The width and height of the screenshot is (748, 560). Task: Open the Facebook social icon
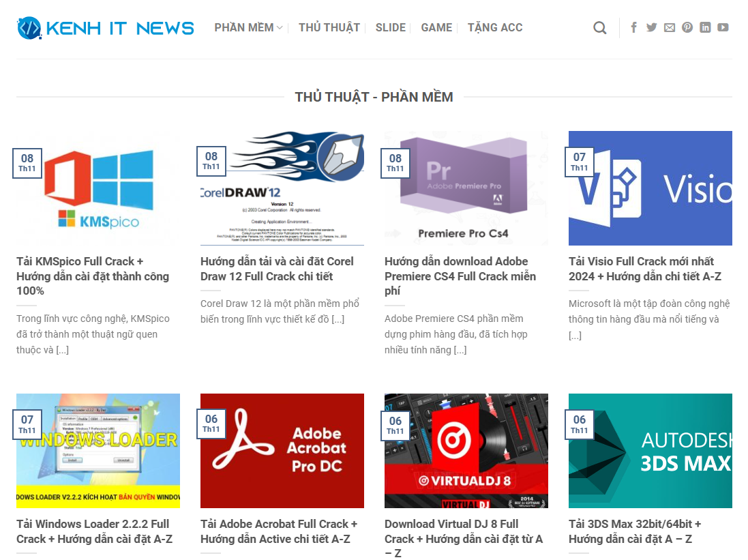633,27
